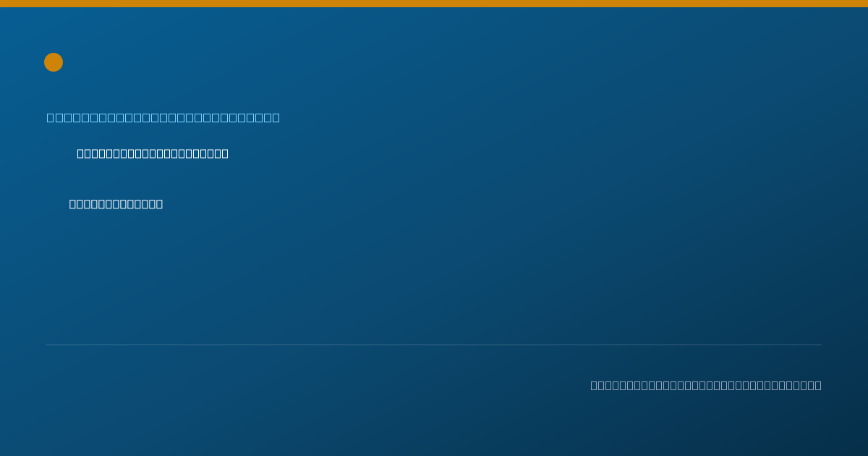
Task: Click the orange circle icon
Action: click(54, 62)
